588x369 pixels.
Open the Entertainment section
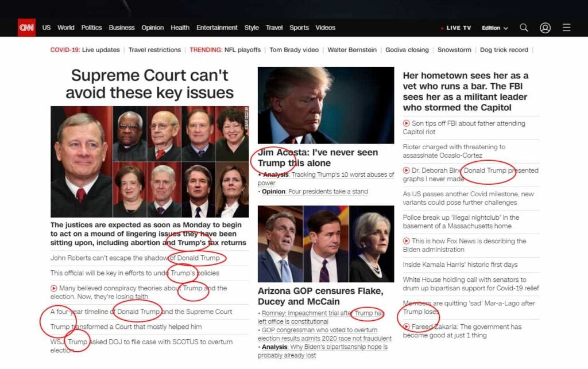point(216,28)
